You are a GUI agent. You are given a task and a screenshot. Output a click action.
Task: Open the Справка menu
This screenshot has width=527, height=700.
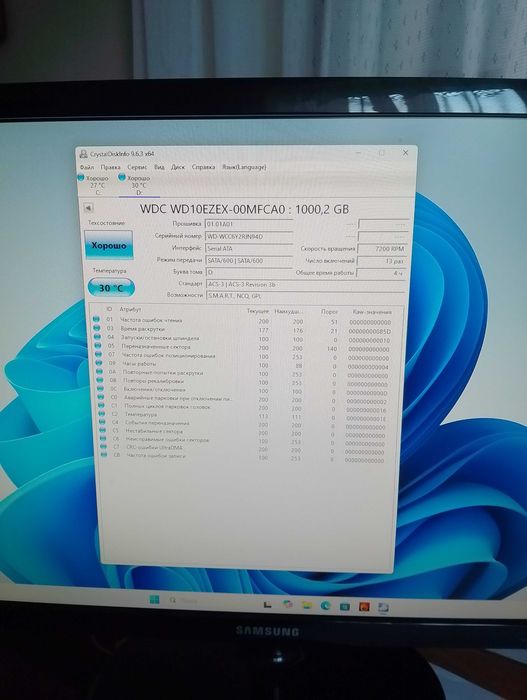203,167
